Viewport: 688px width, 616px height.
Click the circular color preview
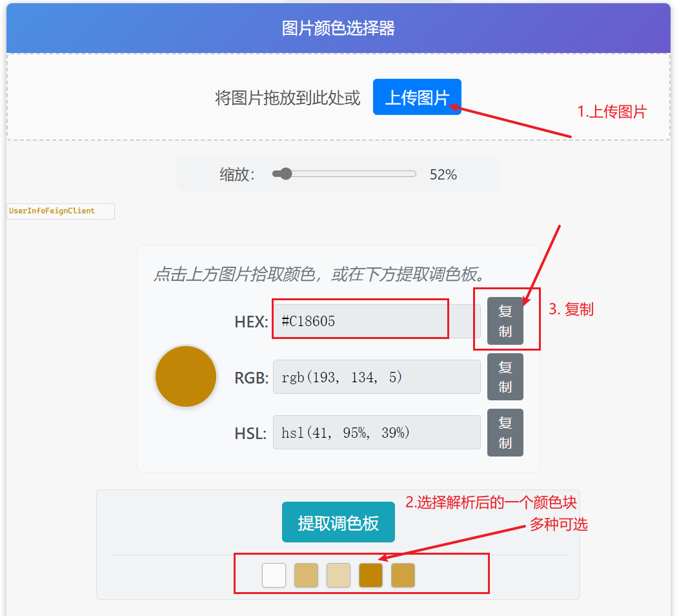(x=185, y=376)
